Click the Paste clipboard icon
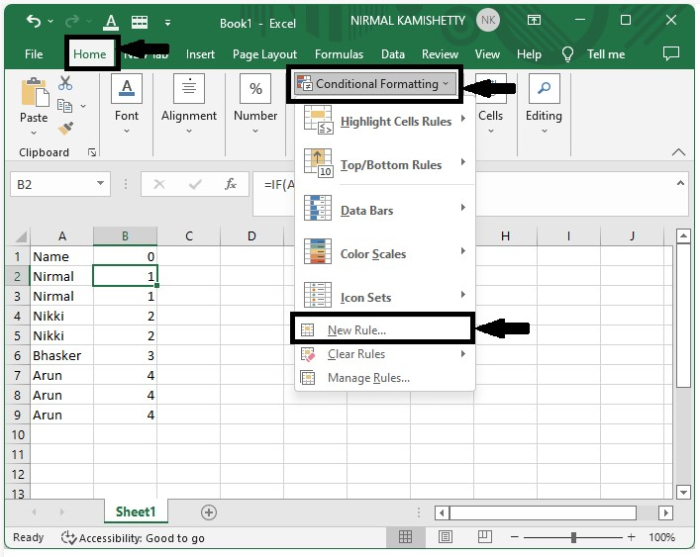Screen dimensions: 700x557 35,93
